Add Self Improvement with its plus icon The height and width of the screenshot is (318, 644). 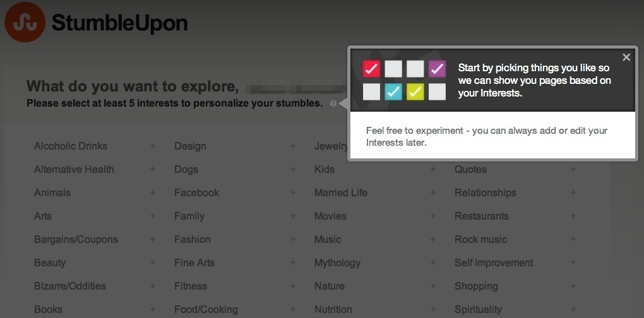(x=573, y=262)
